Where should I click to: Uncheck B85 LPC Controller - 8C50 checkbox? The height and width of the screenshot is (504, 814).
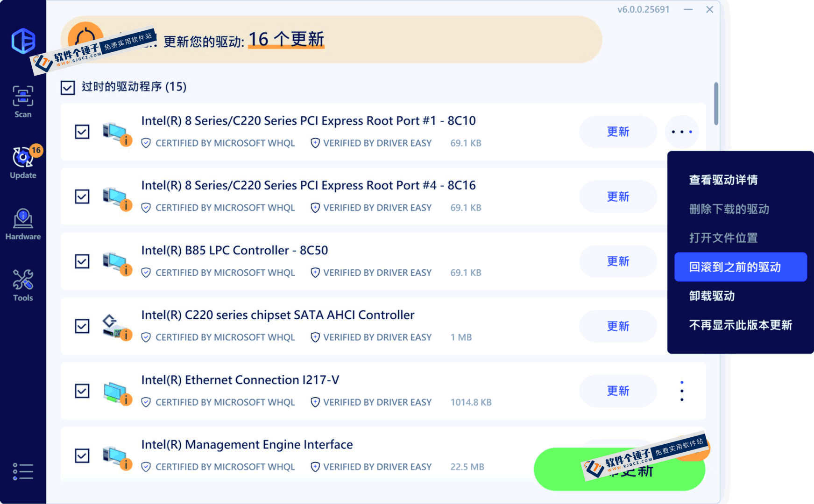[x=82, y=261]
